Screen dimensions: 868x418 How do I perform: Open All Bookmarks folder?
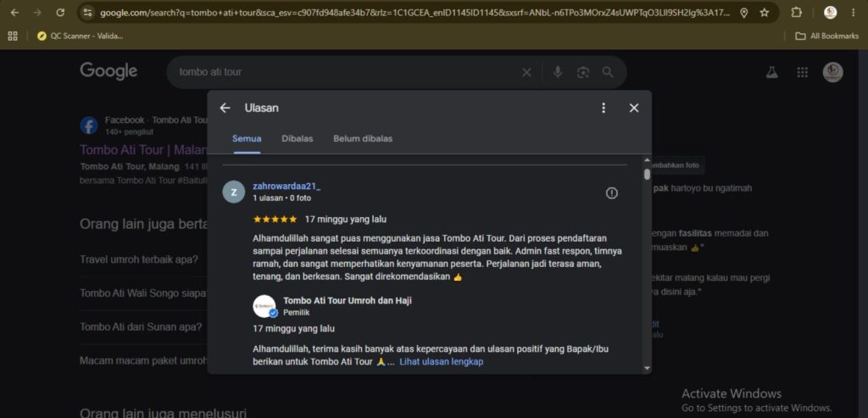coord(826,36)
